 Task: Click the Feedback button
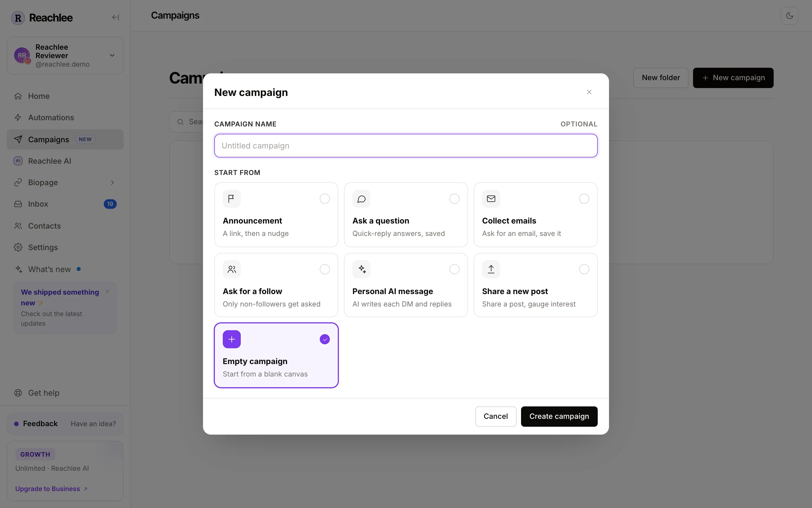tap(65, 424)
